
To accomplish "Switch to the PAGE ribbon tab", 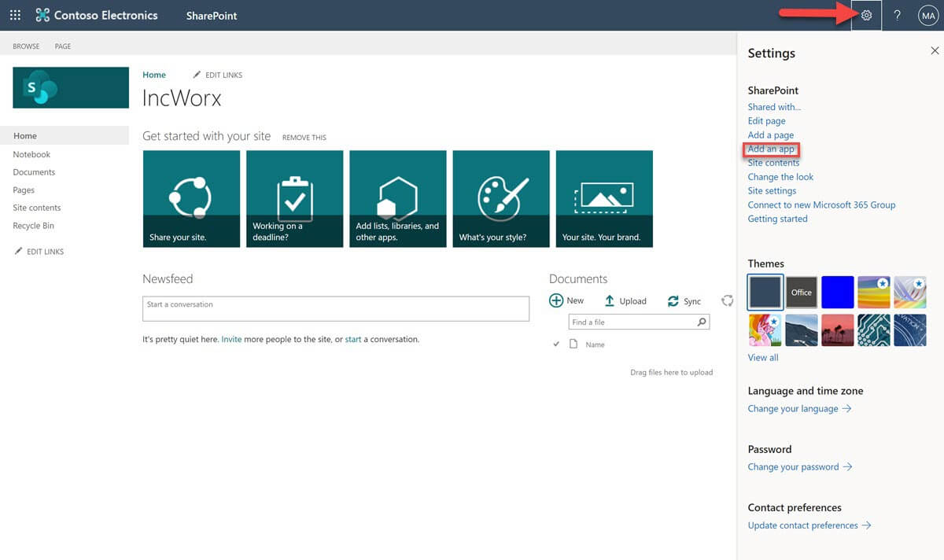I will pos(63,46).
